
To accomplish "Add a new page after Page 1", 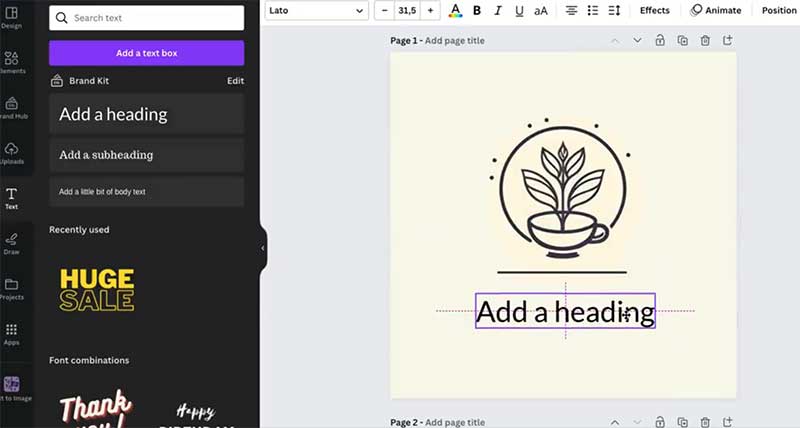I will (728, 41).
